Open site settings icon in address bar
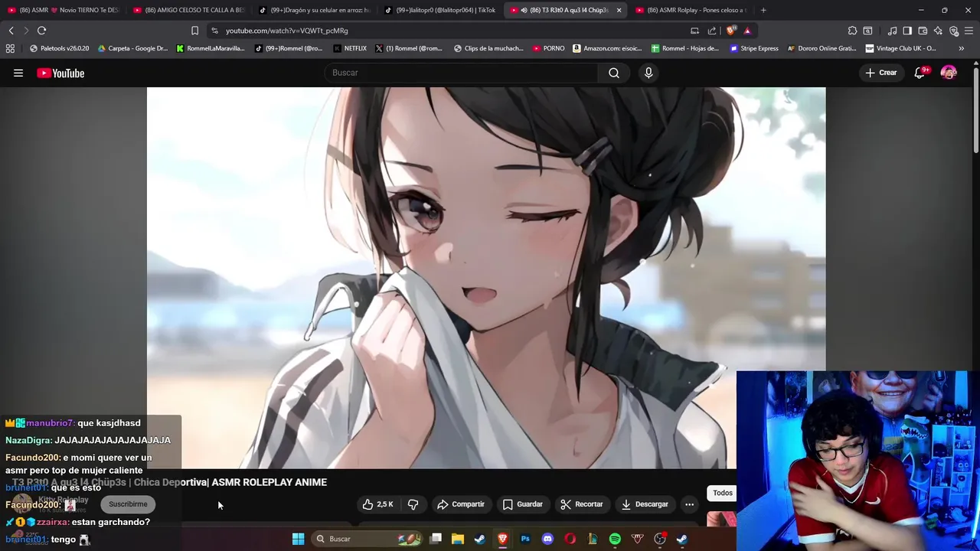 click(214, 31)
